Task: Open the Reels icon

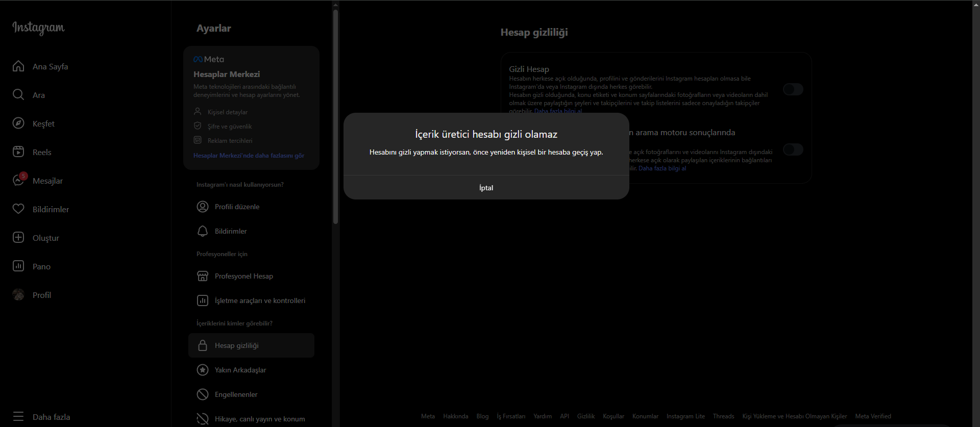Action: coord(18,152)
